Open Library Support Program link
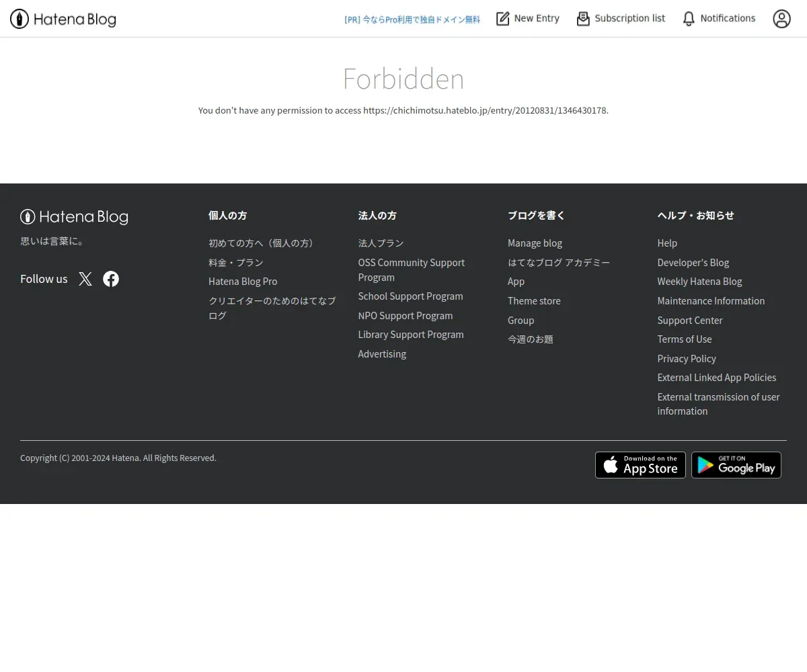Viewport: 807px width, 672px height. coord(411,335)
